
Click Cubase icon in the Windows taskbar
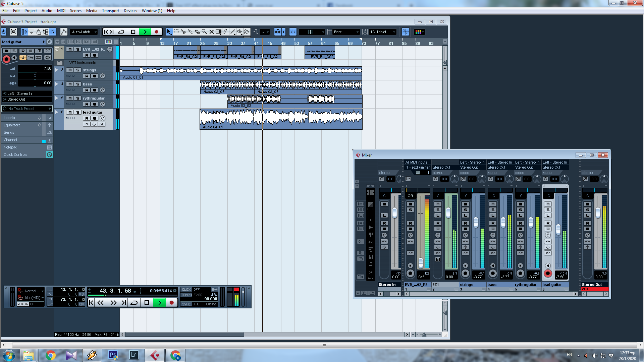pos(155,355)
